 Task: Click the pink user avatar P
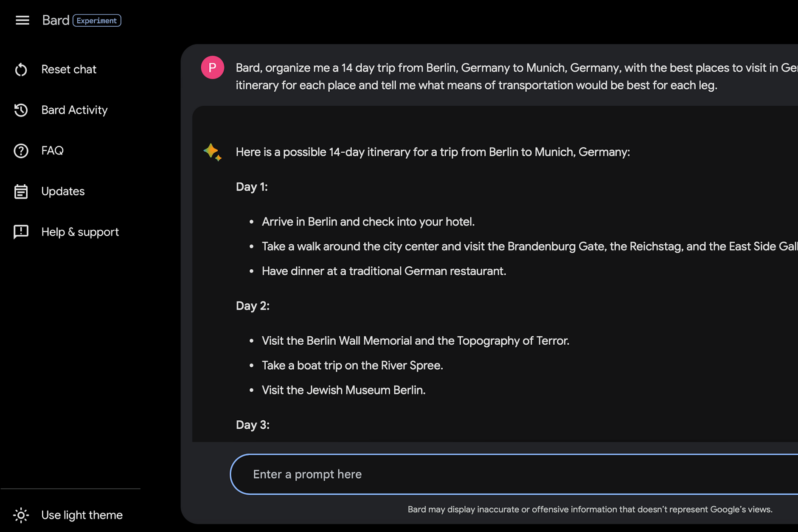click(x=212, y=67)
